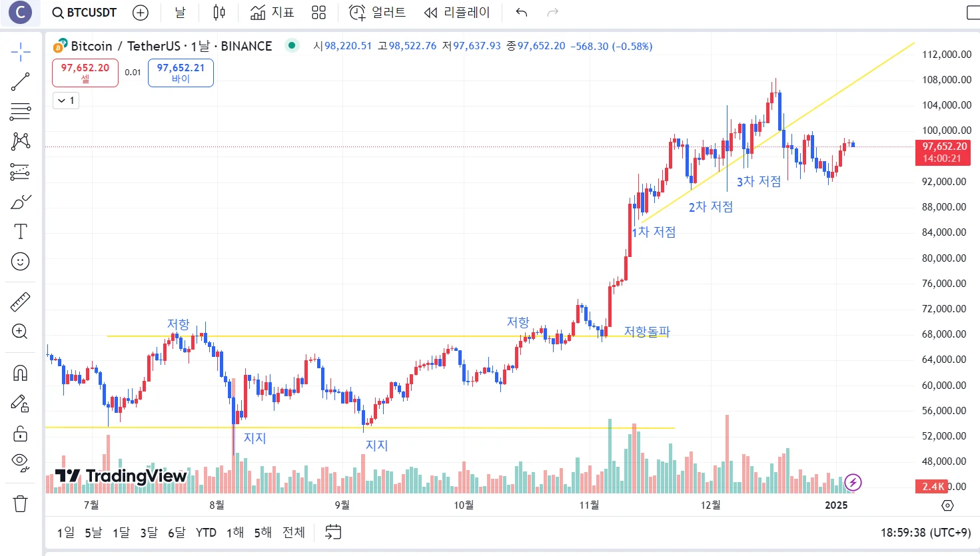
Task: Open the candlestick chart type menu
Action: (219, 13)
